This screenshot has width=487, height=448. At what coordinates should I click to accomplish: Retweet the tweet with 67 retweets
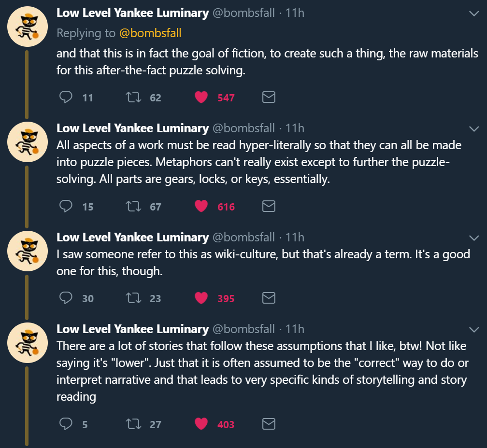click(132, 207)
